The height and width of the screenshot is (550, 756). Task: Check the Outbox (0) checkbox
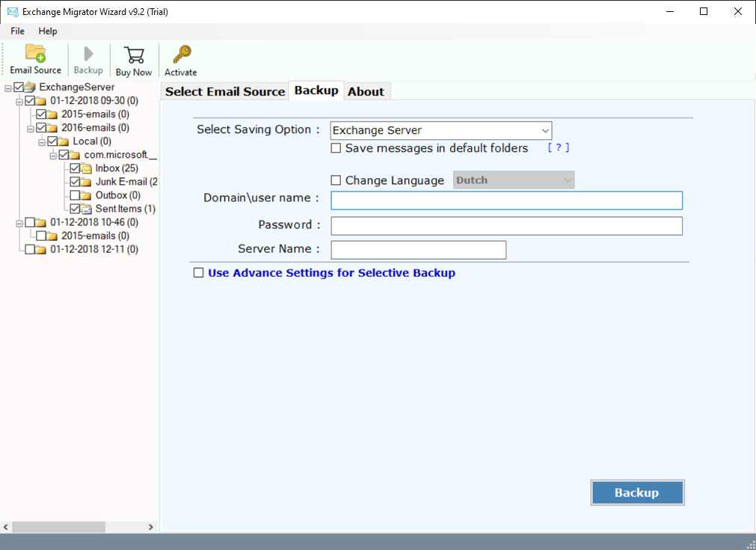pyautogui.click(x=75, y=195)
